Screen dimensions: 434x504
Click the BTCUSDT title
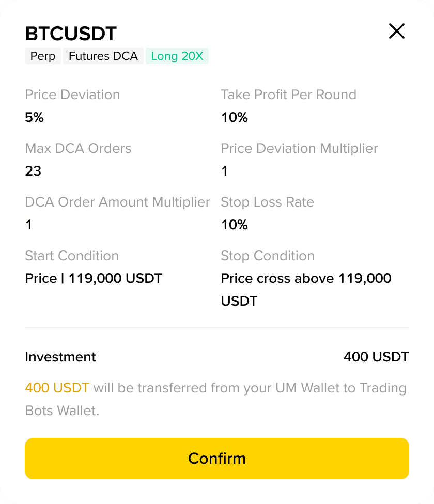pos(71,34)
